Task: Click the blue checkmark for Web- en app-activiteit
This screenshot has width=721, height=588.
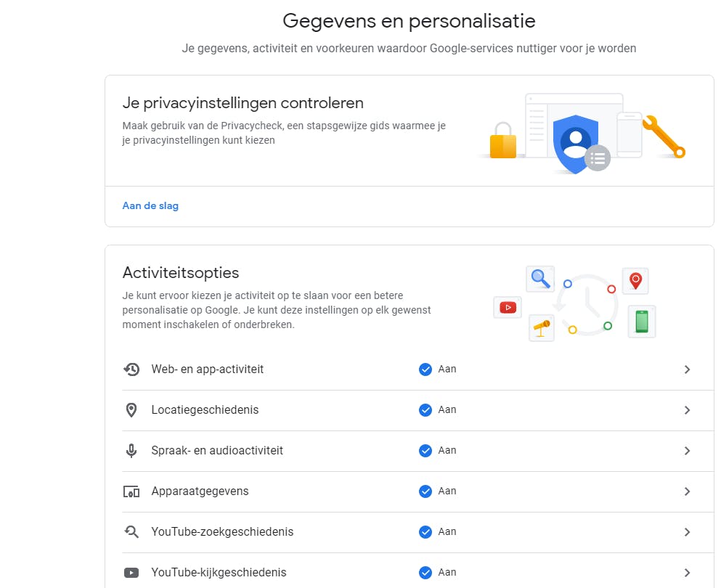Action: pos(425,369)
